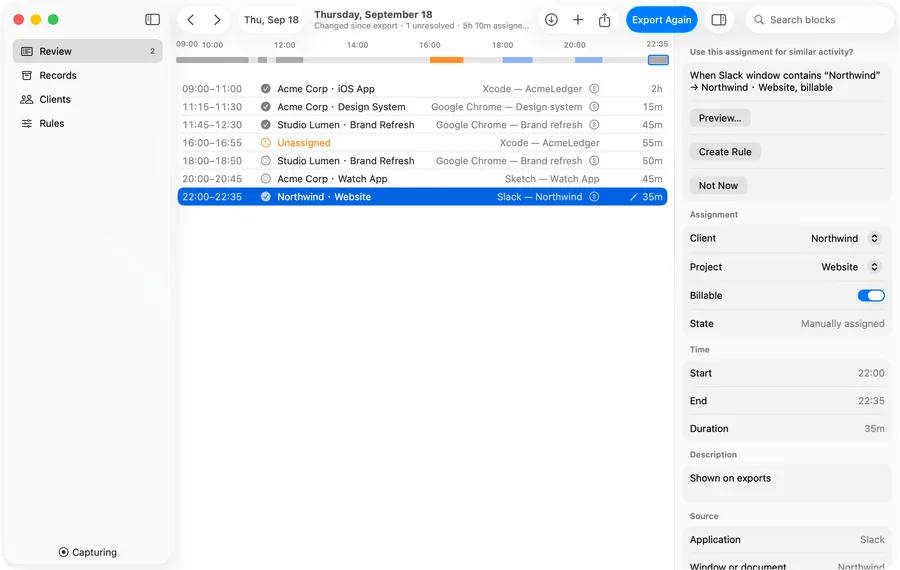This screenshot has height=570, width=900.
Task: Select the Unassigned 16:00–16:55 row
Action: pos(422,142)
